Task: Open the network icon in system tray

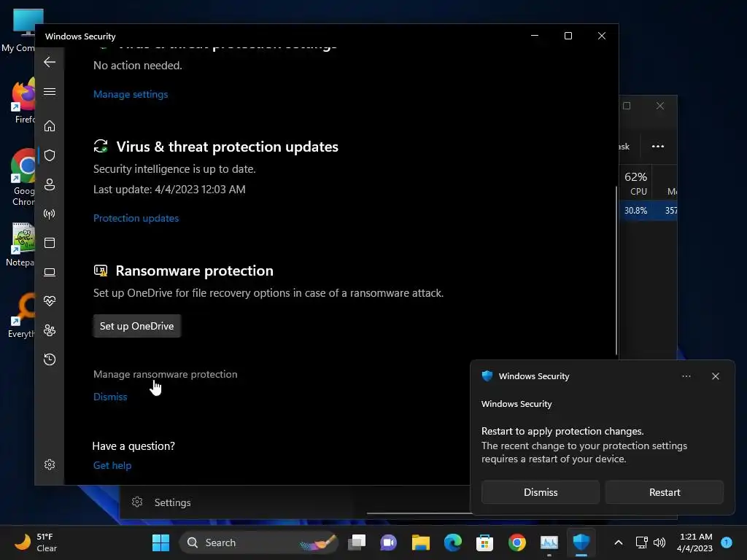Action: pyautogui.click(x=642, y=542)
